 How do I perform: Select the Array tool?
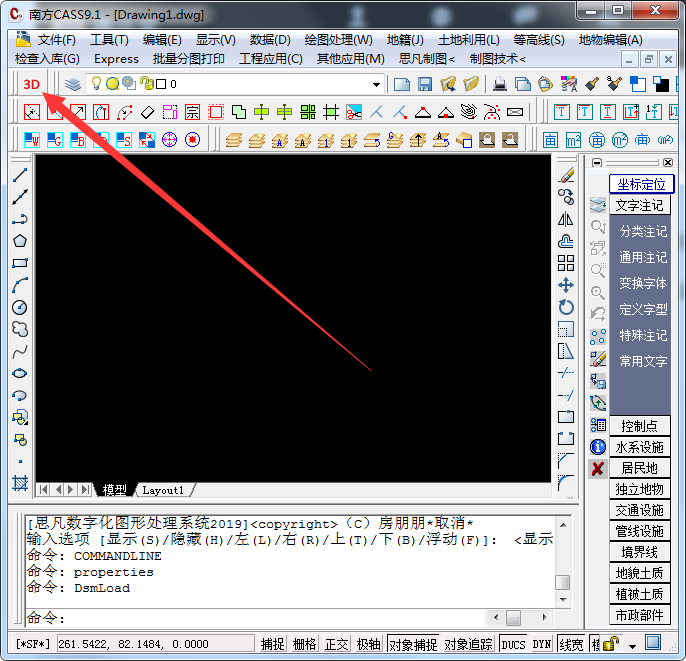pyautogui.click(x=566, y=263)
